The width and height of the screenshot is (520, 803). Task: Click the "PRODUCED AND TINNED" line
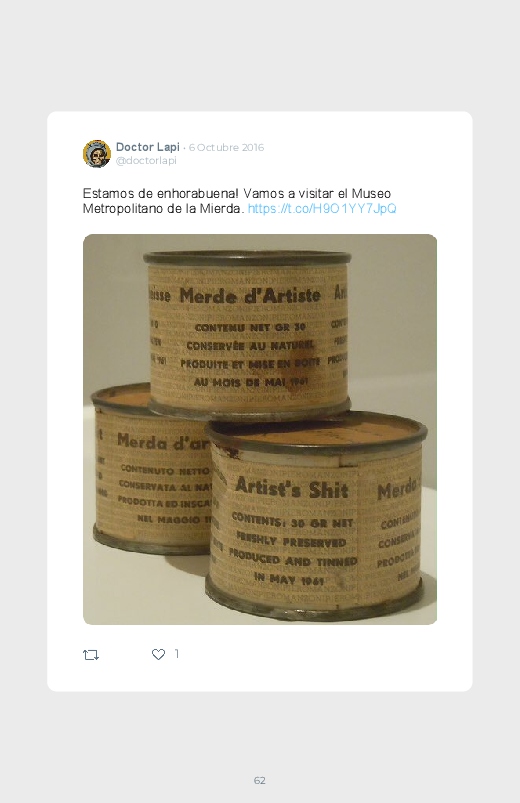coord(293,559)
